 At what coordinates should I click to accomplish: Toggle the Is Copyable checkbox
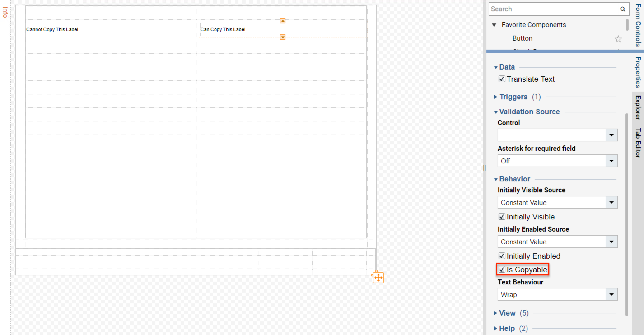coord(502,269)
